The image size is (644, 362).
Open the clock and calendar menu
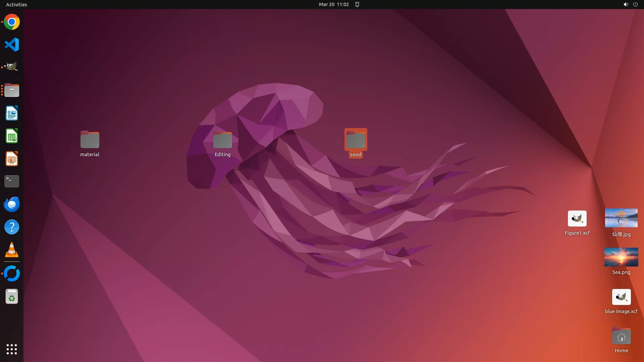coord(334,4)
